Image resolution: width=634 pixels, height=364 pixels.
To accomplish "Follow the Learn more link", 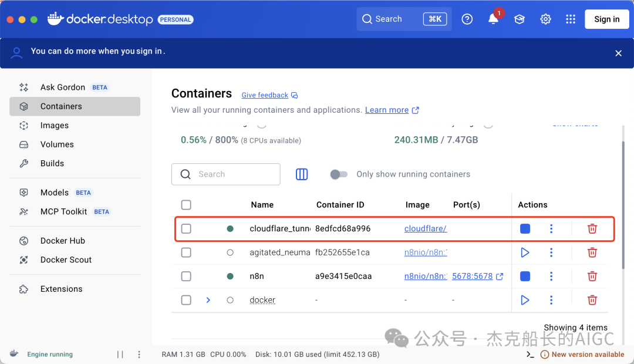I will [x=386, y=110].
